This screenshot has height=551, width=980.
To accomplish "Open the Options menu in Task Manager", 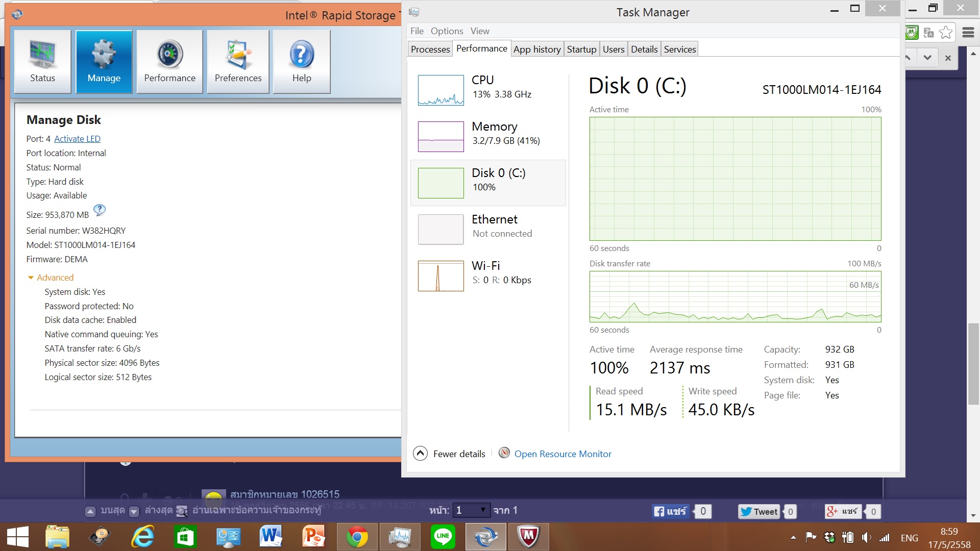I will point(447,31).
